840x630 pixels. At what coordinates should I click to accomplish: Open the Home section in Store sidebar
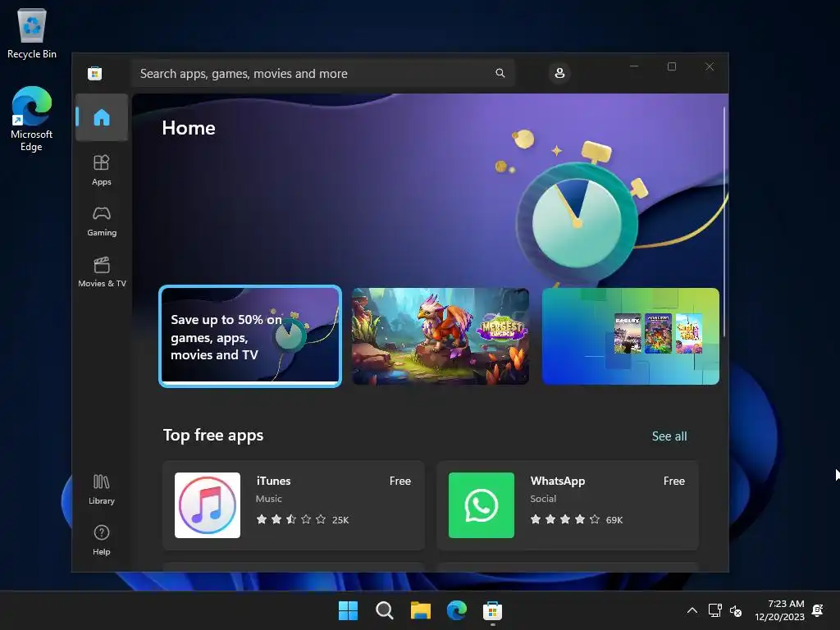(101, 117)
